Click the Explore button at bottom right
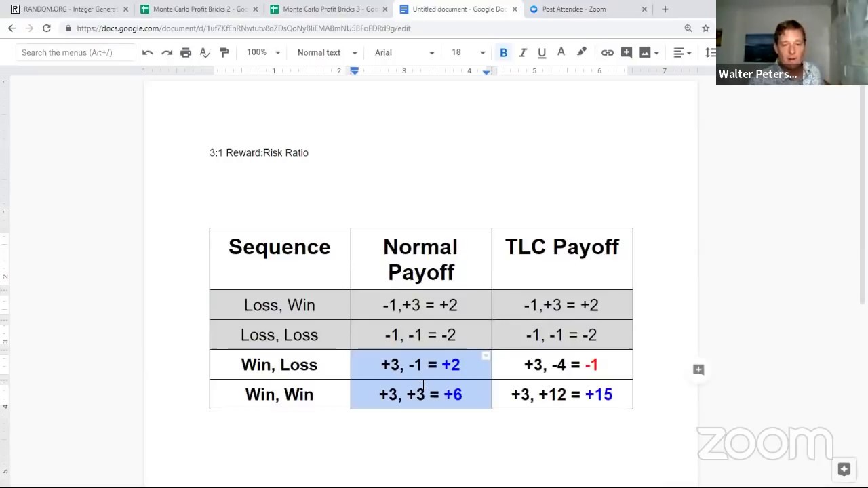 click(844, 469)
